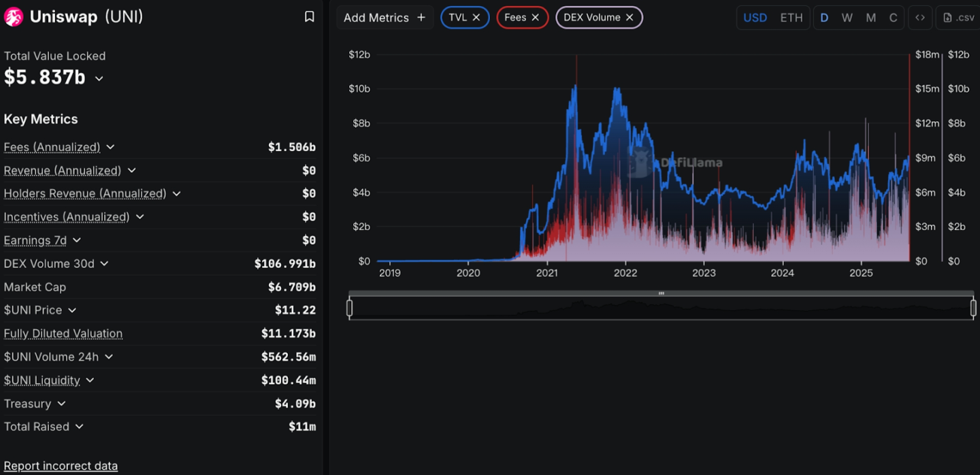
Task: Open Report incorrect data link
Action: click(x=61, y=466)
